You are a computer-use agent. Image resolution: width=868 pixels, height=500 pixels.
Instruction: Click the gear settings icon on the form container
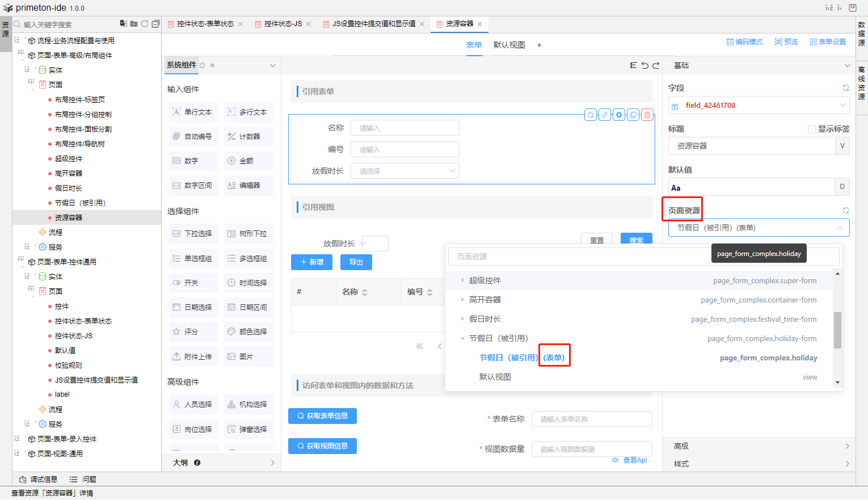click(x=619, y=115)
